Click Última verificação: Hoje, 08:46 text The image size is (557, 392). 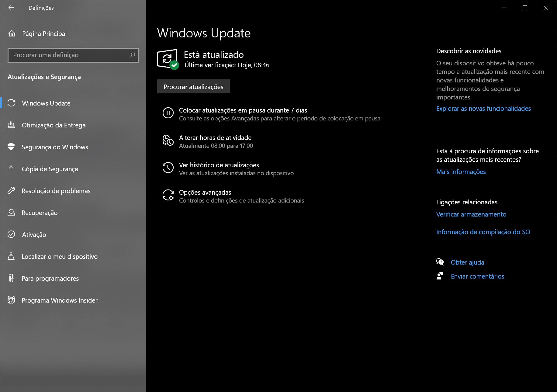coord(227,65)
